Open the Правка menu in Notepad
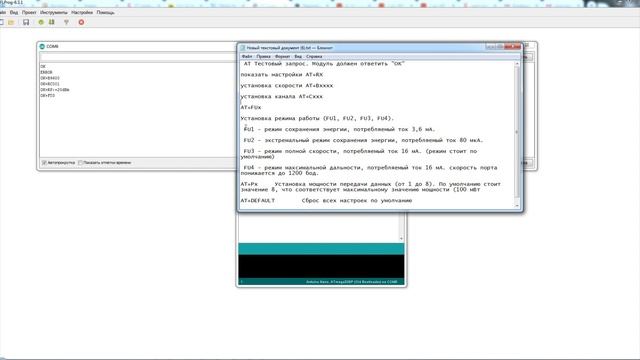This screenshot has height=360, width=640. pyautogui.click(x=264, y=56)
